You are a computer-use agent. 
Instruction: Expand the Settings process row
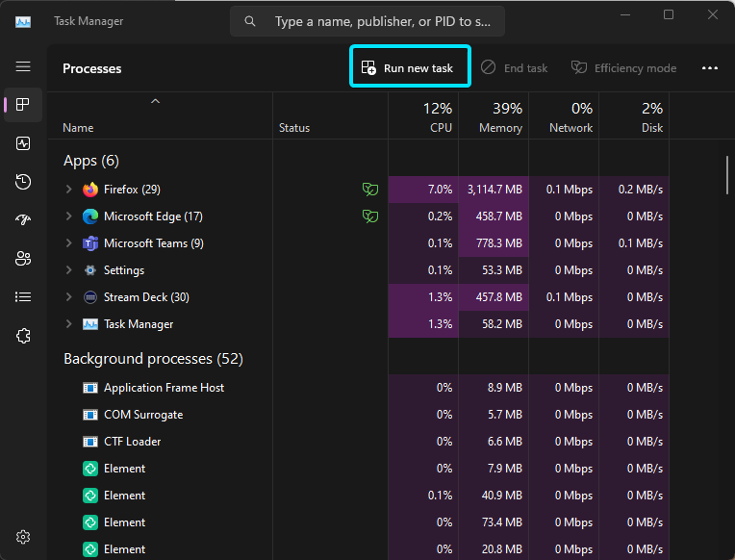(x=69, y=269)
